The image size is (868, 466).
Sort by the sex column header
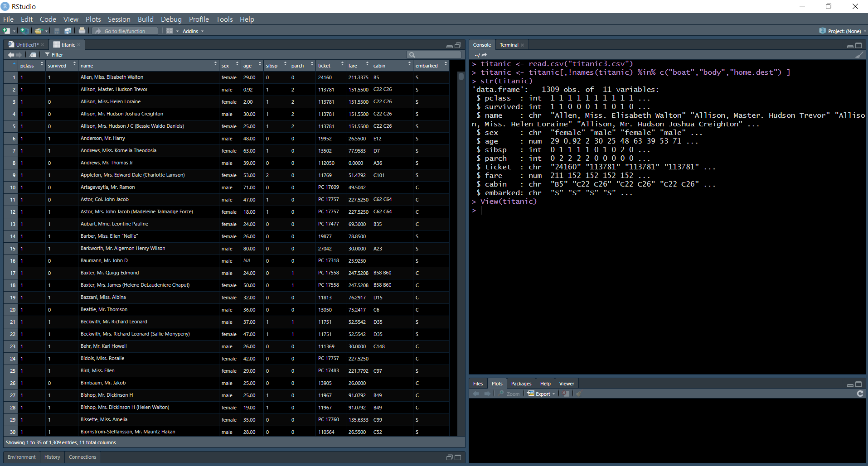tap(229, 66)
